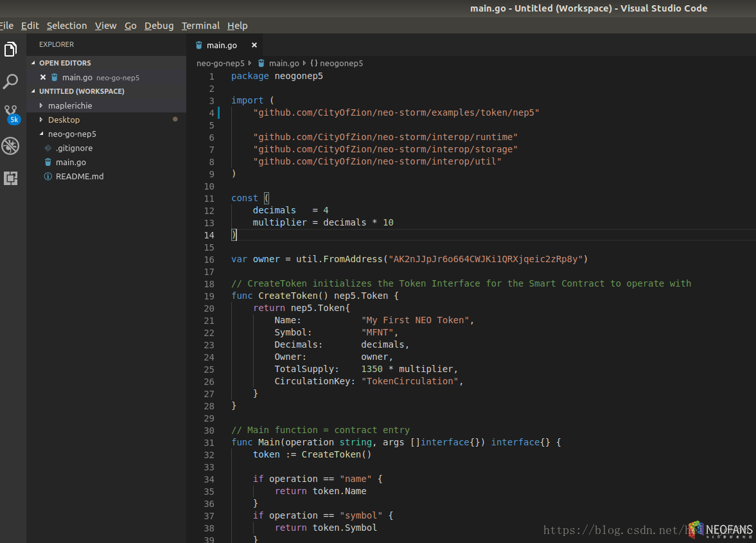Click 'My First NEO Token' string

(415, 320)
